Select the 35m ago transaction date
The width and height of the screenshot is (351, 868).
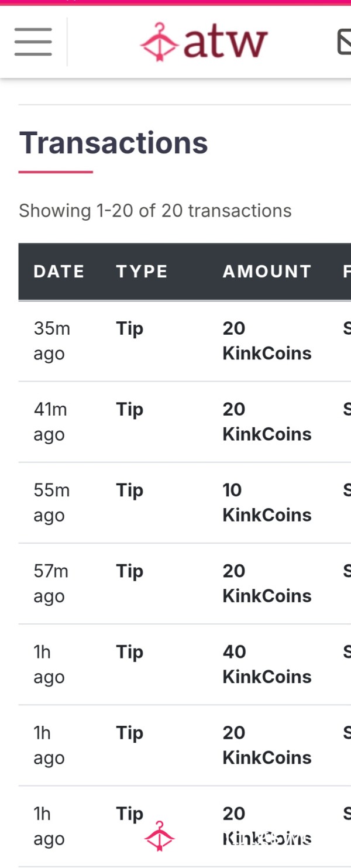pyautogui.click(x=52, y=341)
